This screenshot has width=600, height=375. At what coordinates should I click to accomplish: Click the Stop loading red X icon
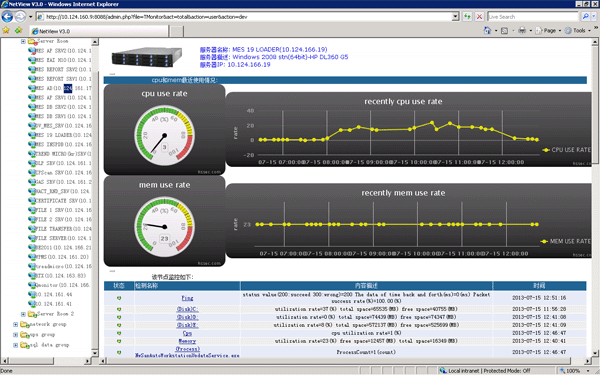tap(479, 16)
